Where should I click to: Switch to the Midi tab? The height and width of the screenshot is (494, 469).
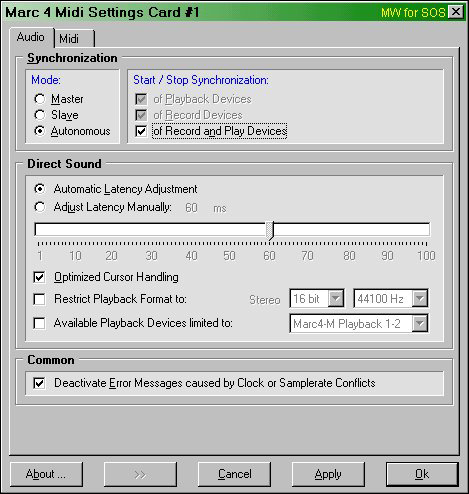click(x=74, y=39)
